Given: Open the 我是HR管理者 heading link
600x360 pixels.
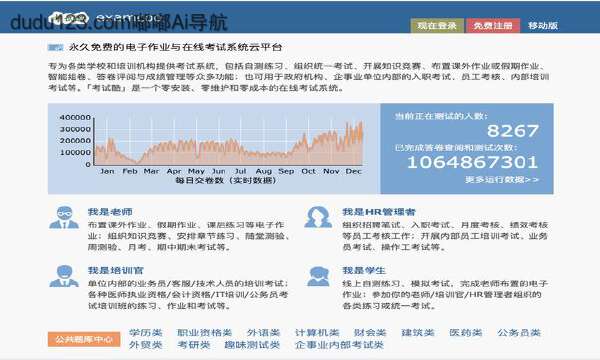Looking at the screenshot, I should pyautogui.click(x=379, y=212).
